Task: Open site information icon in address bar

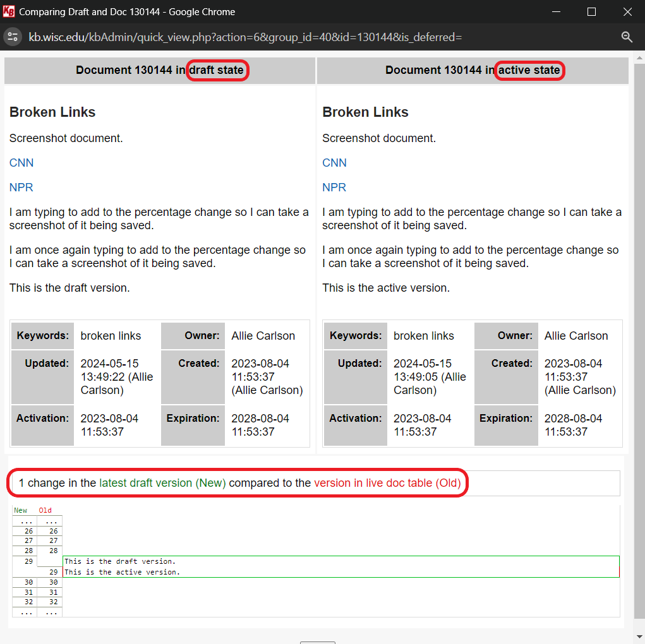Action: [x=13, y=37]
